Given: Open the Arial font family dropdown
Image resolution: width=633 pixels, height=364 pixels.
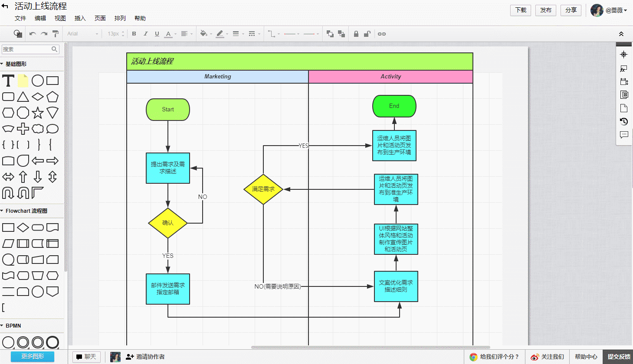Looking at the screenshot, I should tap(82, 34).
